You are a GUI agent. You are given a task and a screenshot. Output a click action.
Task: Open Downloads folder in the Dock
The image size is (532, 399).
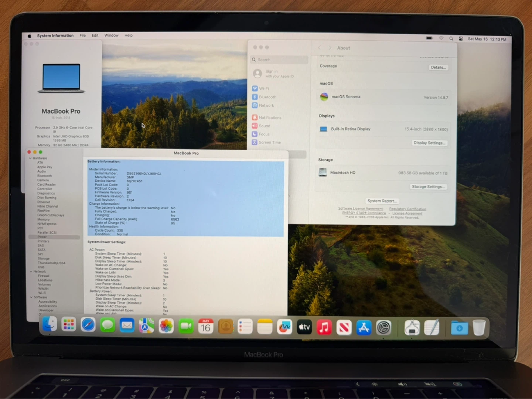pyautogui.click(x=459, y=328)
